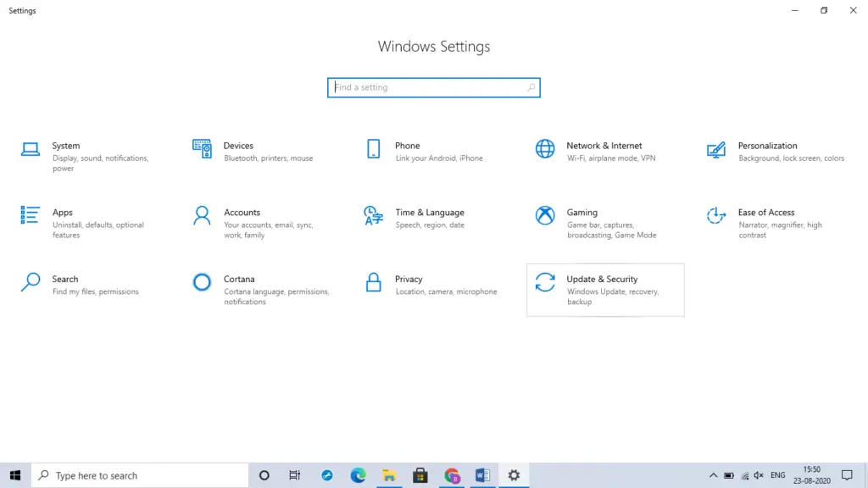Open the Devices category title
Screen dimensions: 868x488
pos(238,146)
